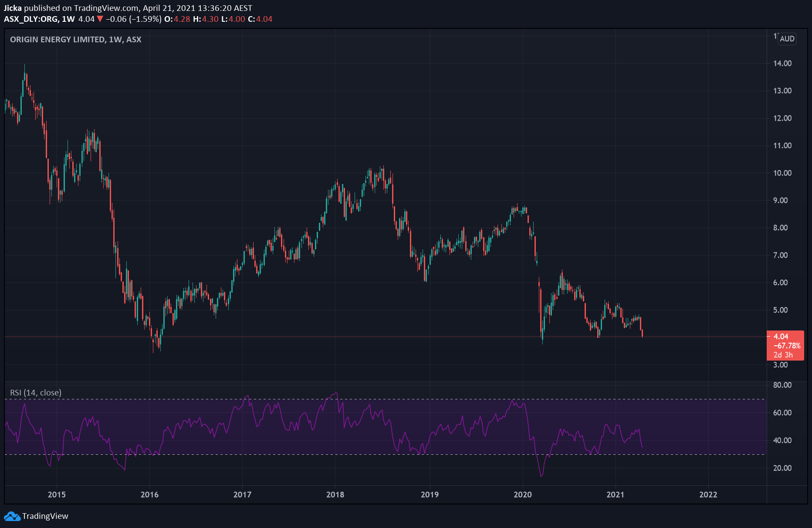812x528 pixels.
Task: Click the 3.00 price axis label
Action: tap(780, 365)
